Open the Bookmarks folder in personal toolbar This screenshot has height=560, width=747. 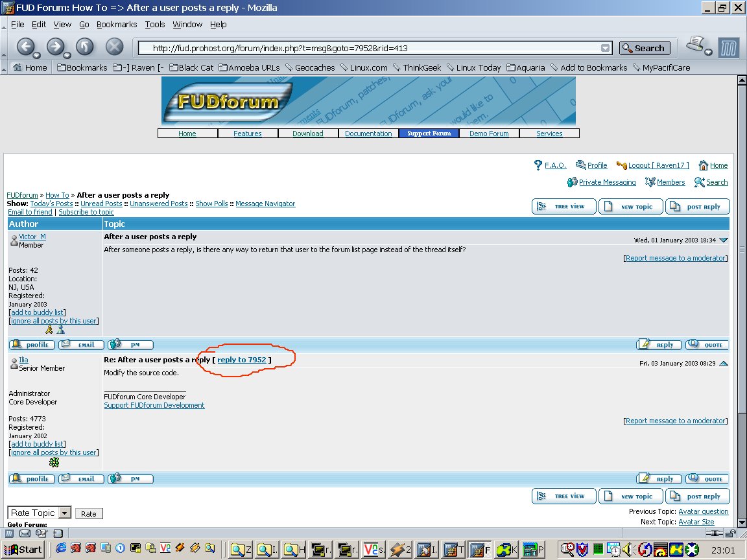82,67
